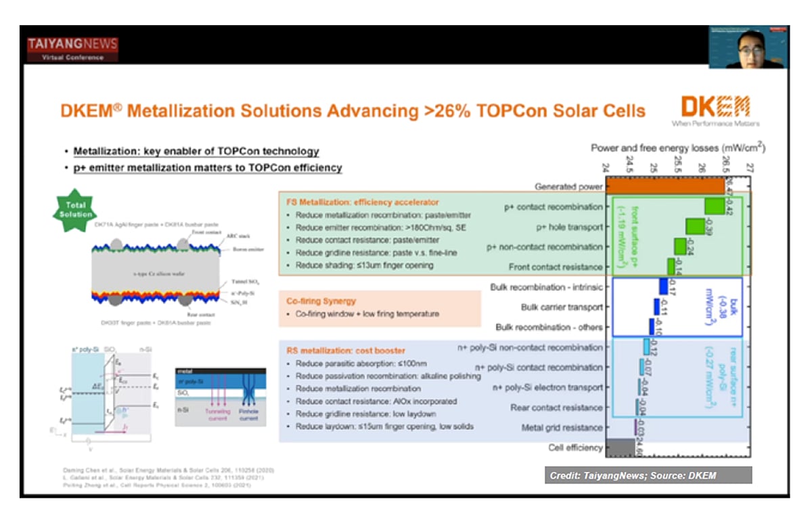Image resolution: width=812 pixels, height=520 pixels.
Task: Click the Co-firing Synergy heading
Action: (x=321, y=301)
